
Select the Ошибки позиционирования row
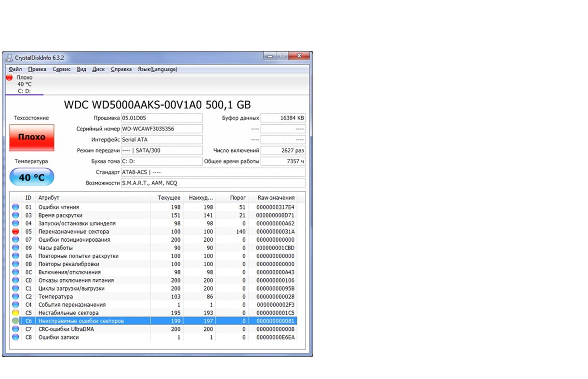(154, 240)
